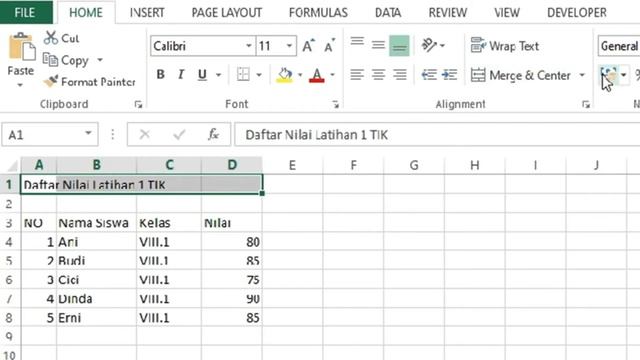Image resolution: width=640 pixels, height=360 pixels.
Task: Click the Nilai header cell
Action: tap(231, 223)
